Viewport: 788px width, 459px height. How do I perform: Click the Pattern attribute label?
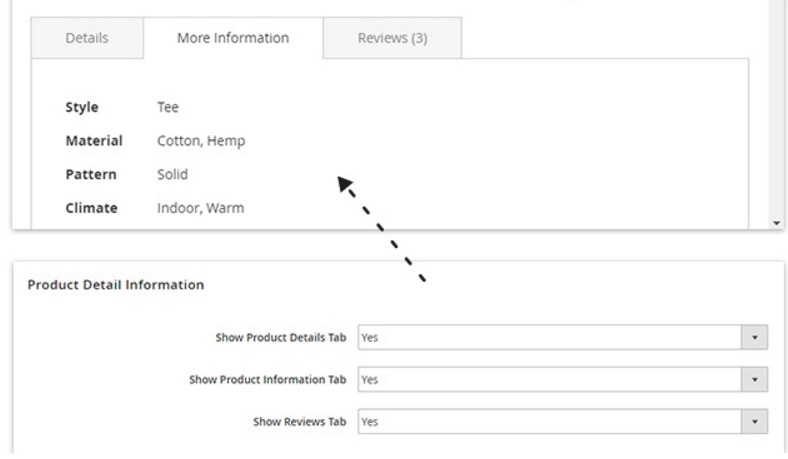tap(91, 175)
